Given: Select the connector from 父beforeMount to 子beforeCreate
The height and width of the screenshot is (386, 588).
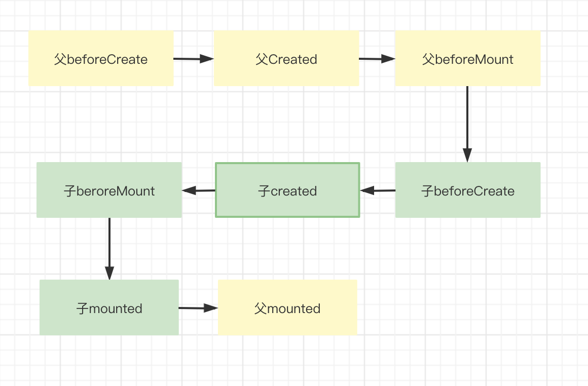Looking at the screenshot, I should coord(467,124).
